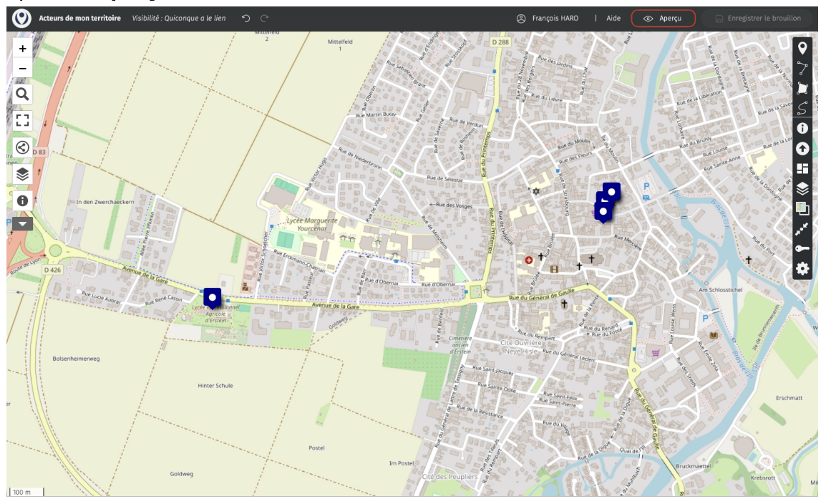Open François HARO user account menu
The image size is (831, 504).
click(550, 19)
